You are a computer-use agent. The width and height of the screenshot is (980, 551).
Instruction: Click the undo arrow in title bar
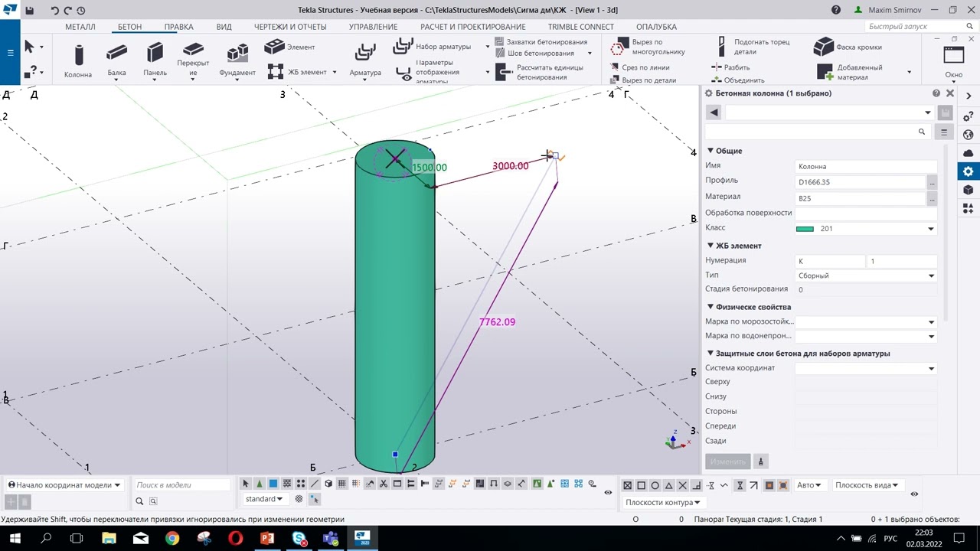(x=54, y=10)
